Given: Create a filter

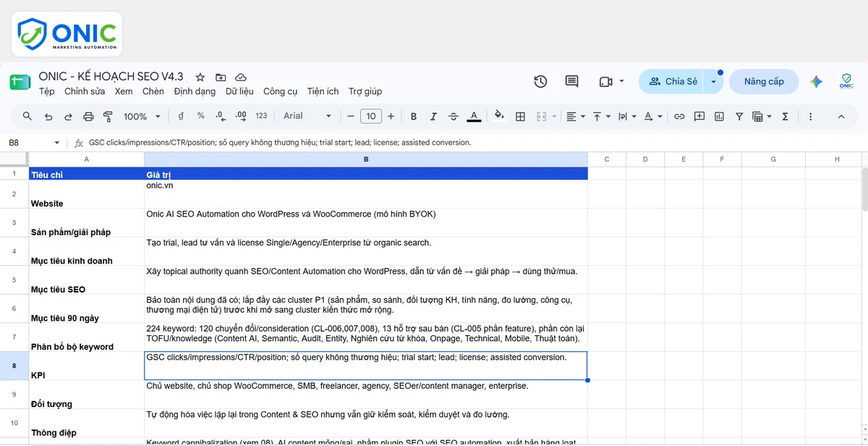Looking at the screenshot, I should pos(739,116).
